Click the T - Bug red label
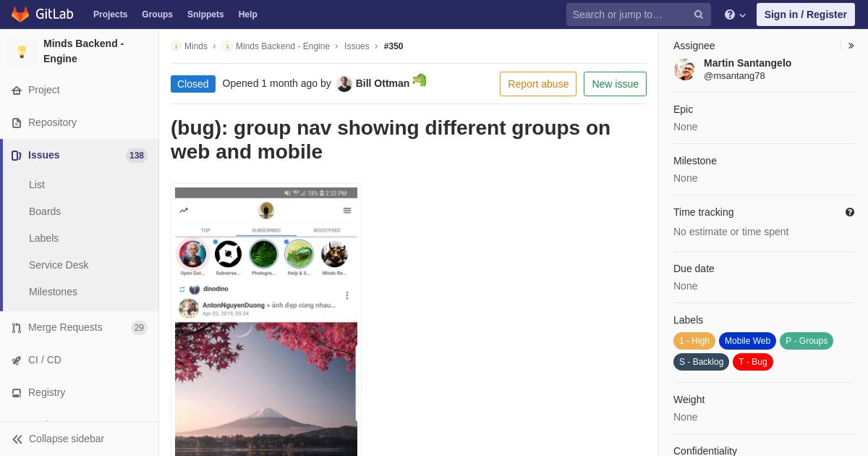The width and height of the screenshot is (868, 456). tap(753, 362)
